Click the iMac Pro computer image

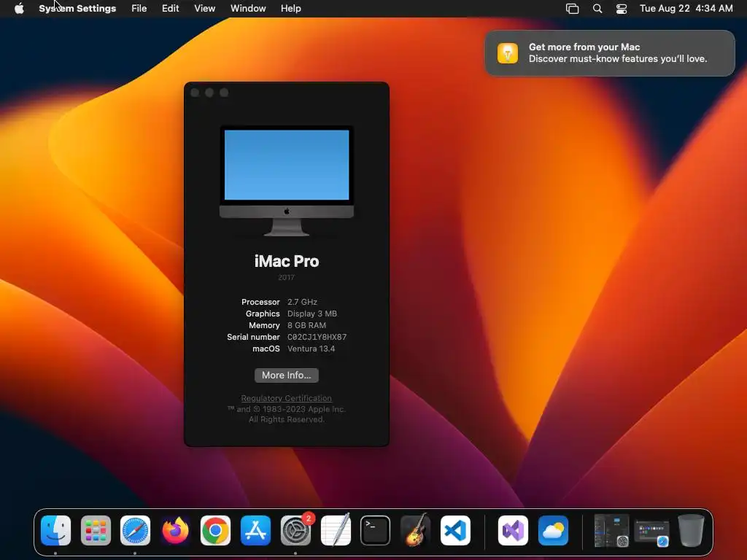click(286, 181)
